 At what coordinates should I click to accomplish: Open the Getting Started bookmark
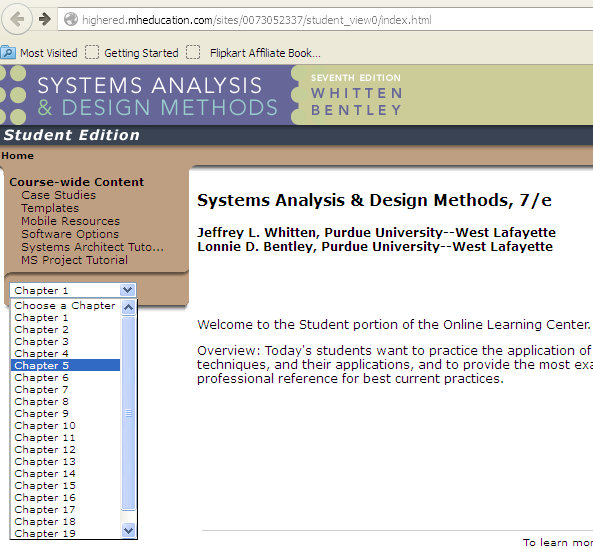coord(132,53)
